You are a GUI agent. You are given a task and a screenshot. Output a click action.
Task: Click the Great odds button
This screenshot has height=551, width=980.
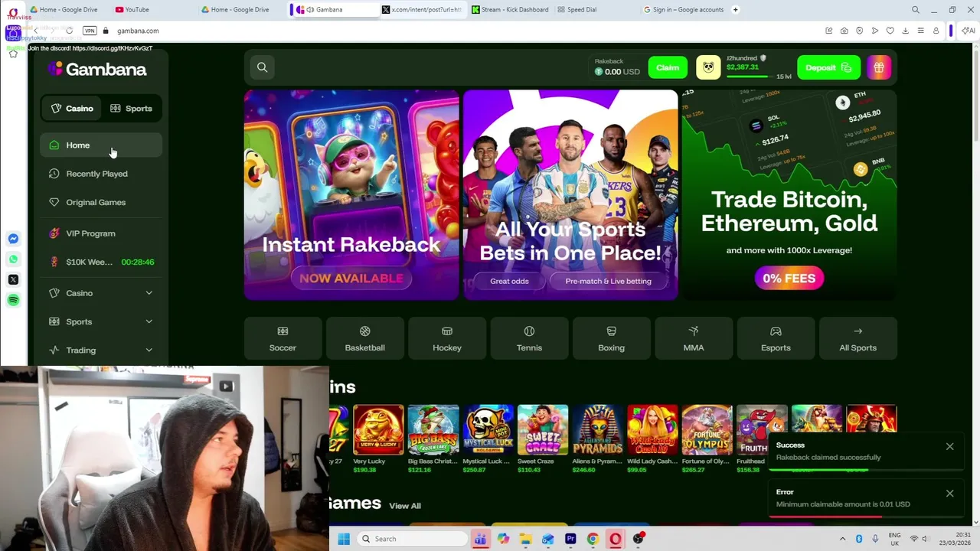[509, 281]
